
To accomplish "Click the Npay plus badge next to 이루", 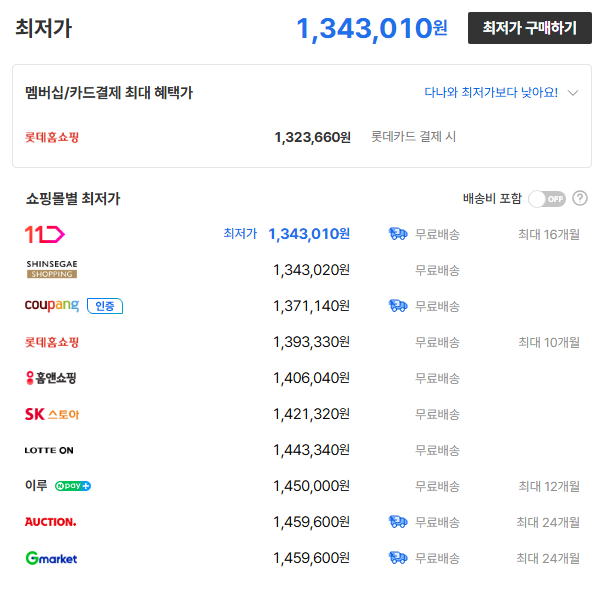I will (73, 486).
